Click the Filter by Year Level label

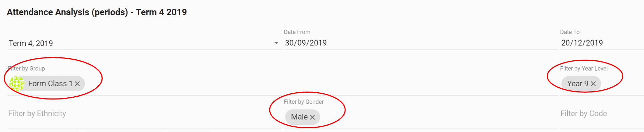tap(584, 68)
